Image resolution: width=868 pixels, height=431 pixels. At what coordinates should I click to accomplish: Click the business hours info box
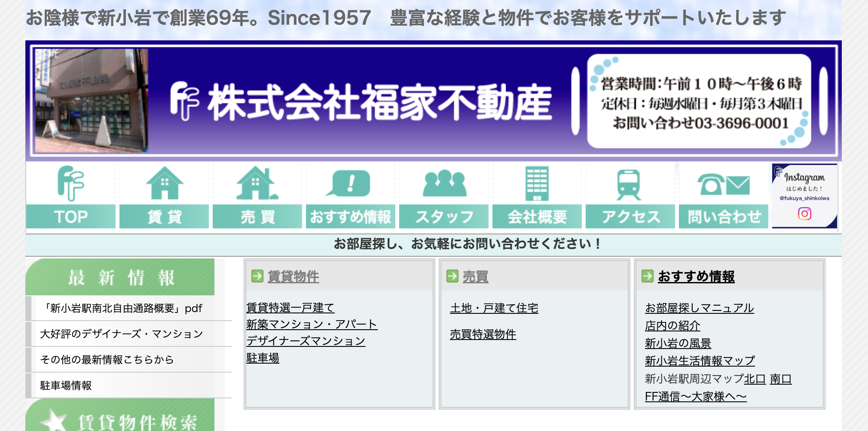(x=699, y=101)
